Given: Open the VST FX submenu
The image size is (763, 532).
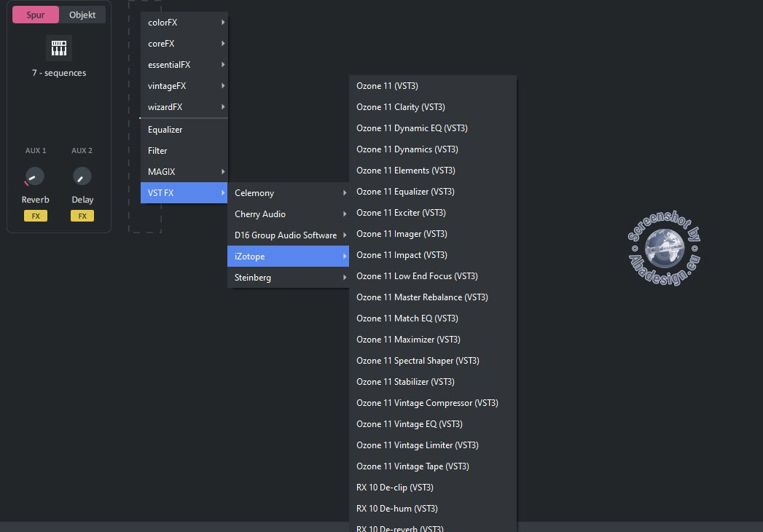Looking at the screenshot, I should tap(184, 192).
